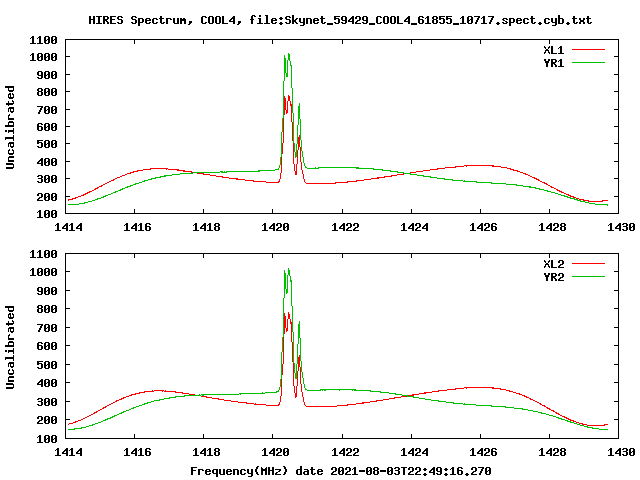Click the 1414 tick label of top plot

[68, 227]
